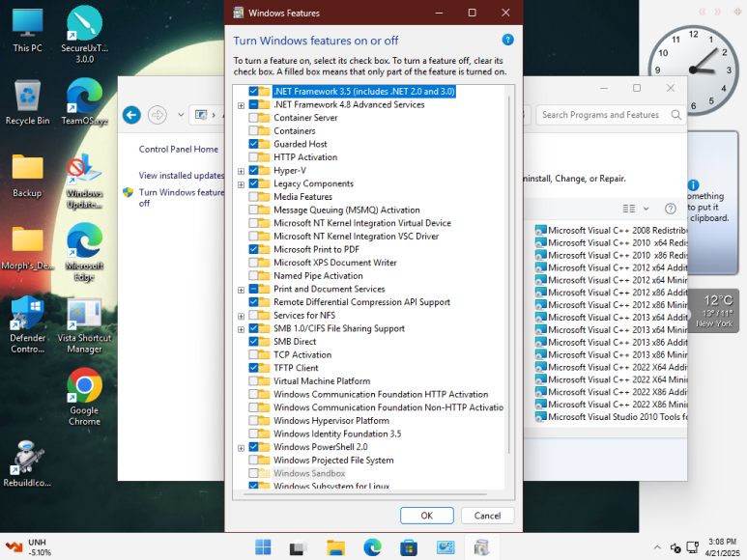The height and width of the screenshot is (560, 747).
Task: Open recent locations dropdown in Control Panel
Action: point(181,115)
